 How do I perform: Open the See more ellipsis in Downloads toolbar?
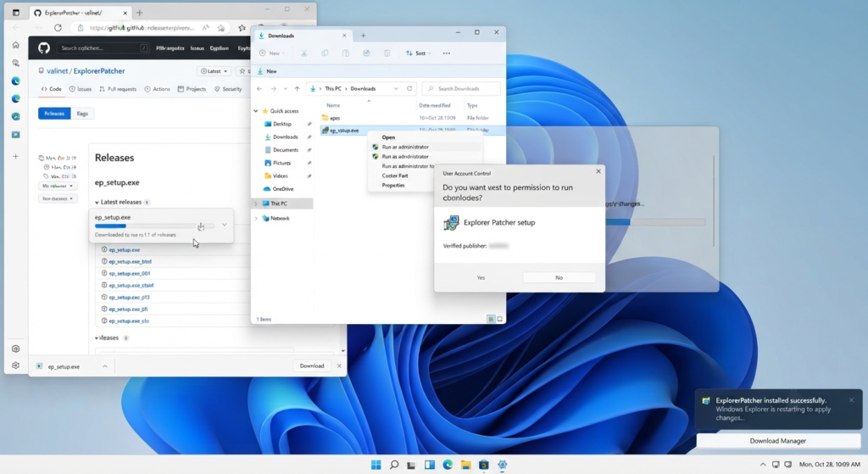tap(446, 53)
